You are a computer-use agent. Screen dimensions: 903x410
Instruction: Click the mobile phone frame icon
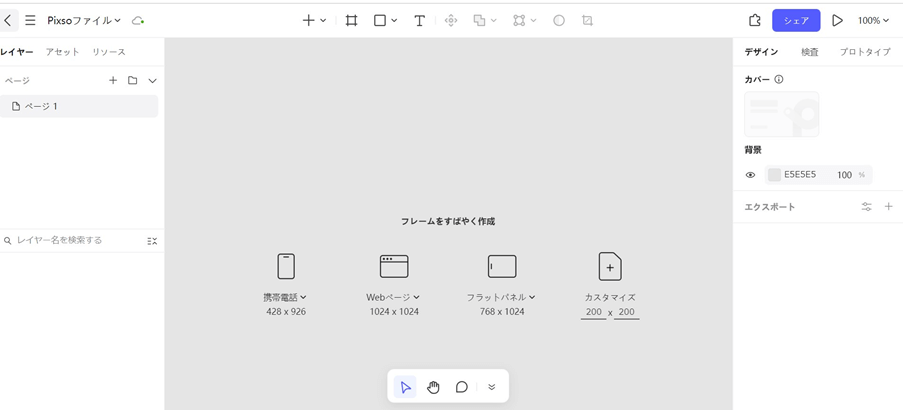[x=286, y=267]
